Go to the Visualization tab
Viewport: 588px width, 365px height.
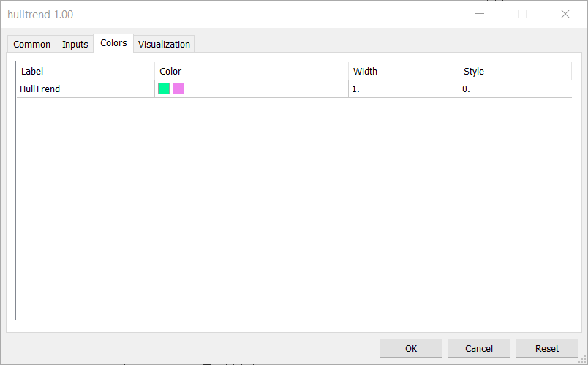164,44
